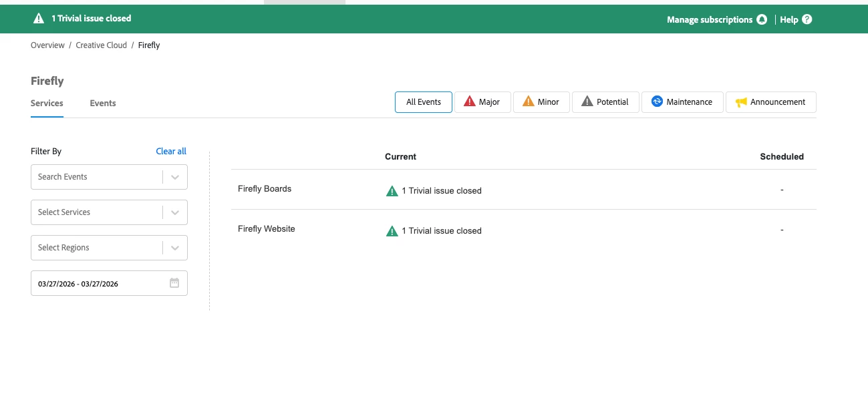The width and height of the screenshot is (868, 412).
Task: Click the Clear all filters link
Action: [171, 152]
